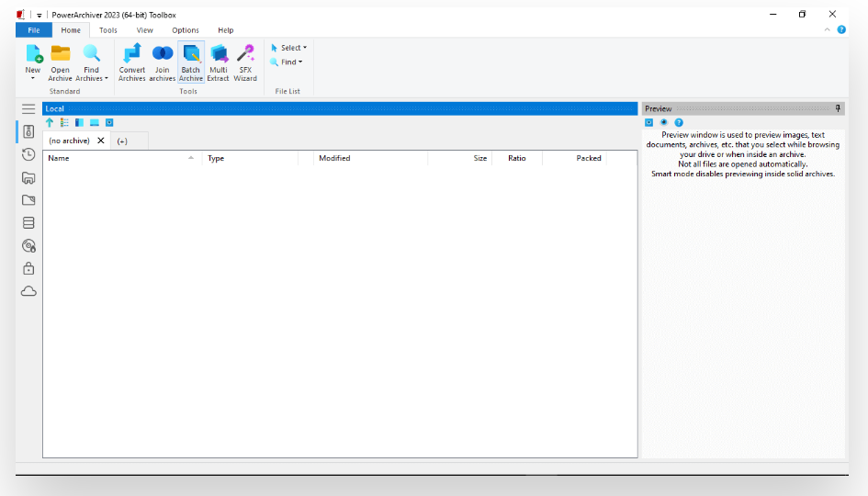The width and height of the screenshot is (868, 496).
Task: Start the Multi Extract tool
Action: (219, 55)
